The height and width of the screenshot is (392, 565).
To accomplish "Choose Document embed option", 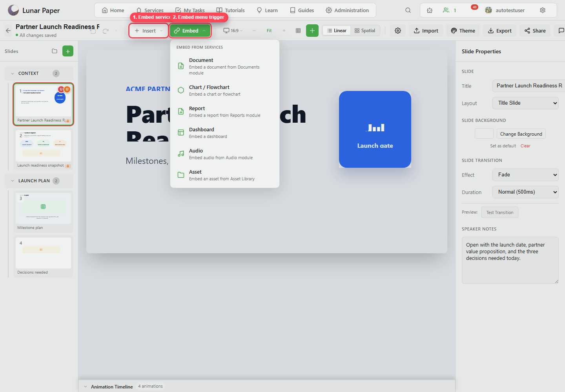I will point(225,67).
